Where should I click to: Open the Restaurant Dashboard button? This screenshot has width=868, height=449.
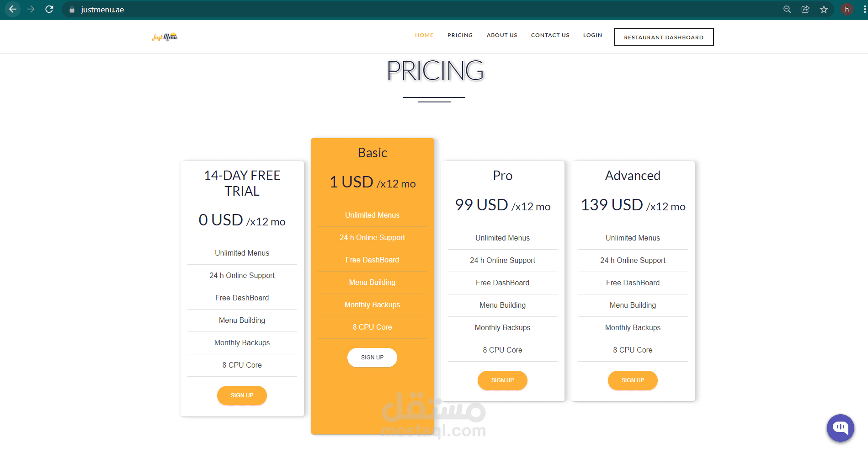[664, 37]
